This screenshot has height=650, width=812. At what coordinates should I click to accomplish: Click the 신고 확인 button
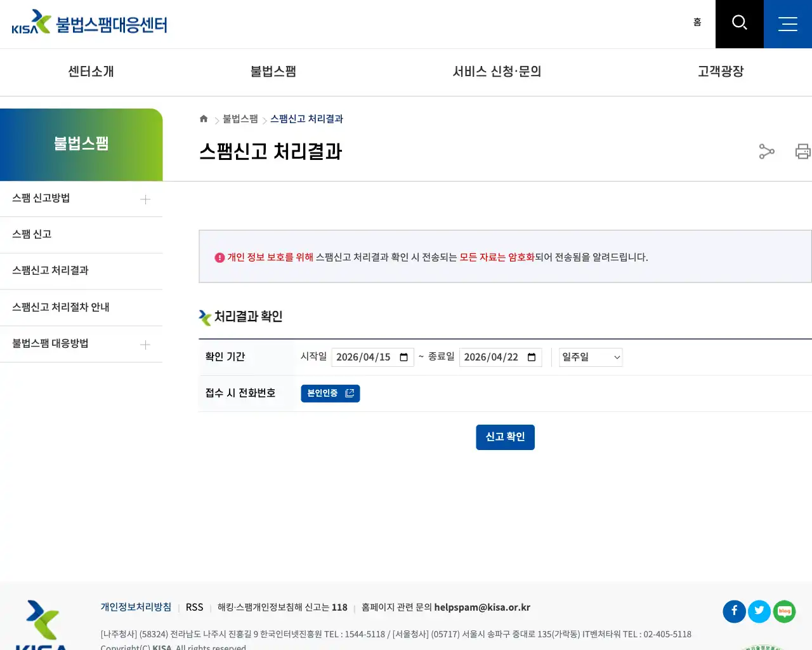coord(505,437)
